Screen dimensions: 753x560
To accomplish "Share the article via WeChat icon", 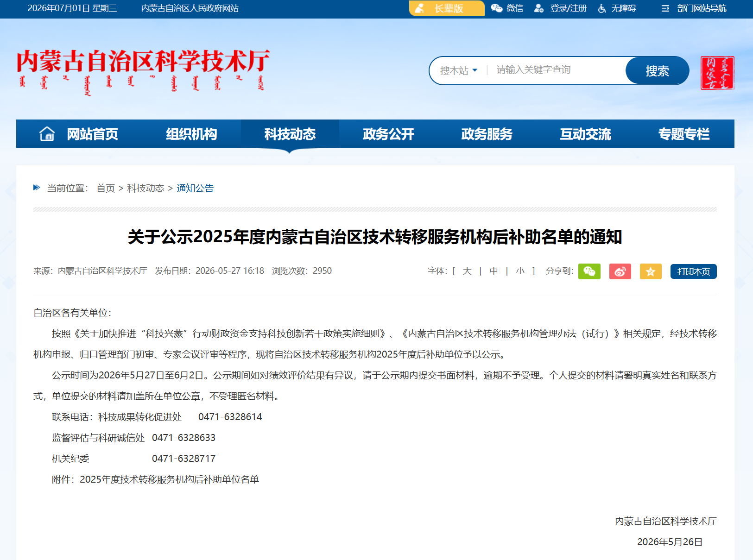I will [589, 271].
